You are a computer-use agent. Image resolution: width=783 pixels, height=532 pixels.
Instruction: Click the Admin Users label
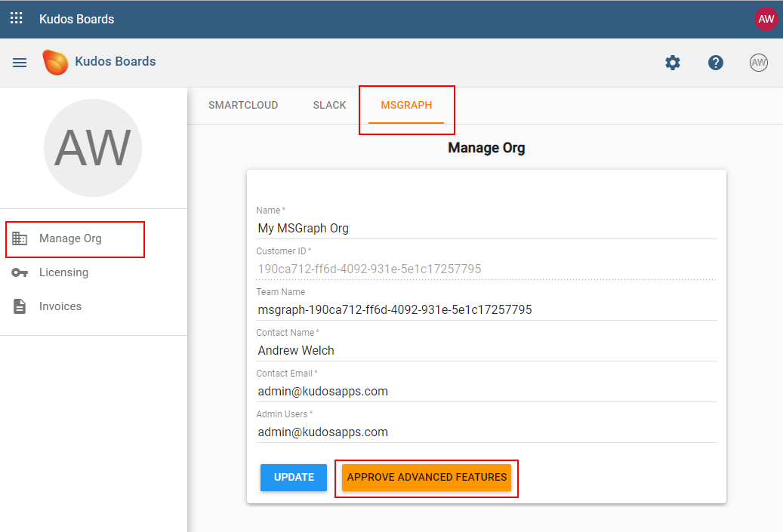(x=284, y=414)
